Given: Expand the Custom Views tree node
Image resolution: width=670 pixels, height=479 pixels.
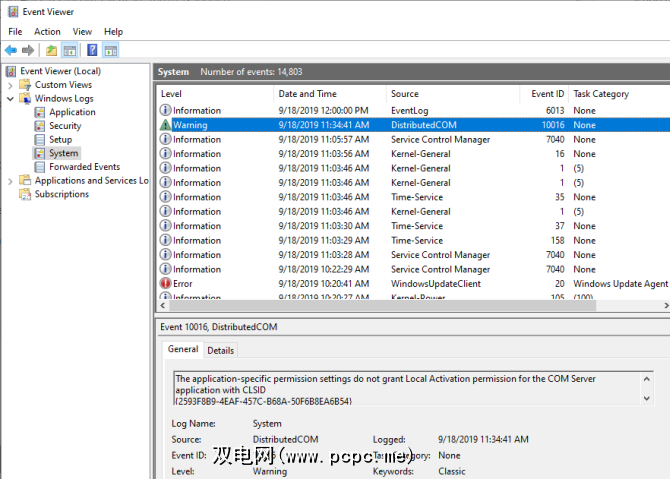Looking at the screenshot, I should point(11,85).
